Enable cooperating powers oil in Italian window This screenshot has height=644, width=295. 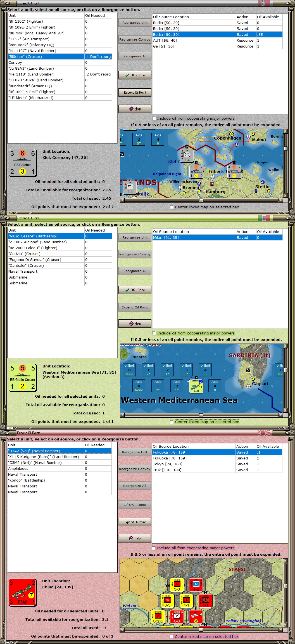pyautogui.click(x=154, y=333)
